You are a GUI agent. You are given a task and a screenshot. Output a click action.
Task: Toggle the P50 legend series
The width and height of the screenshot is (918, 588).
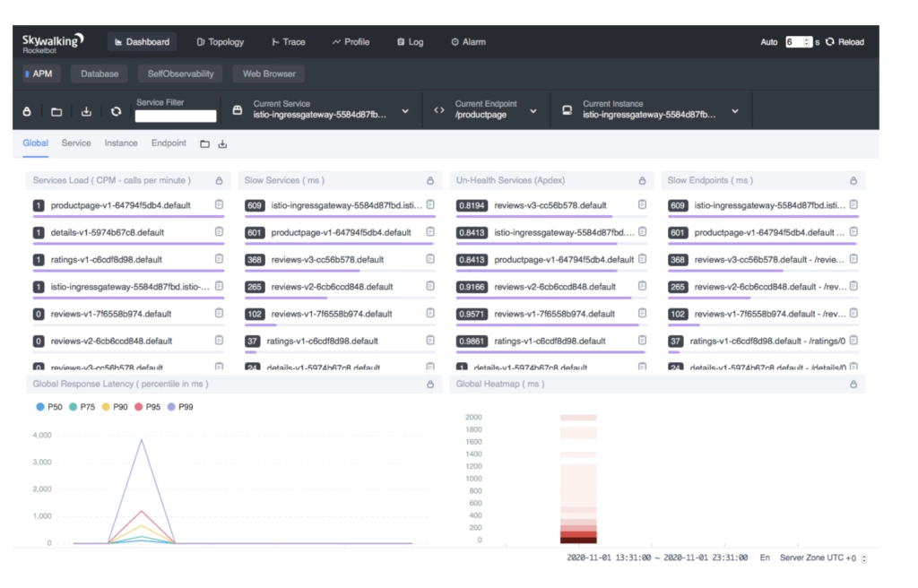49,407
